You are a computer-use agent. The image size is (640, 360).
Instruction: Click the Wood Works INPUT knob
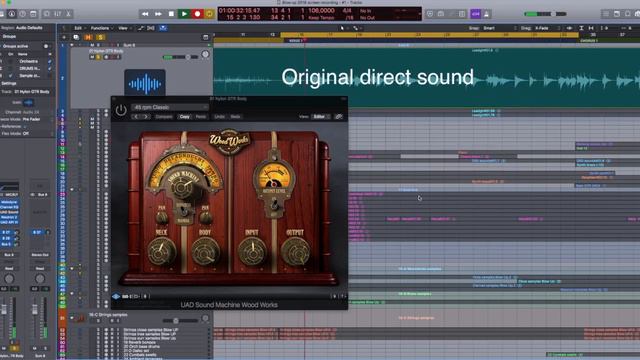tap(252, 252)
